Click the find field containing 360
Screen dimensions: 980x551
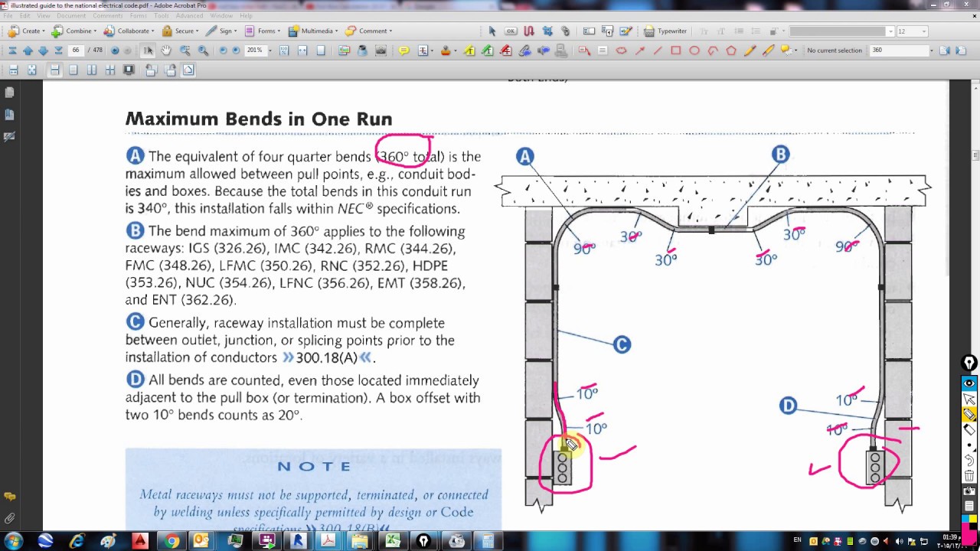point(900,51)
